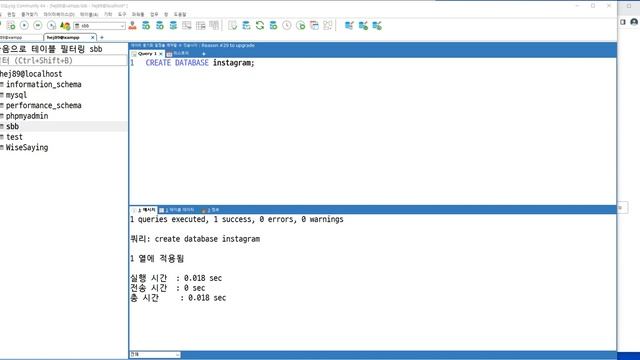Select sbb database in object browser
This screenshot has width=640, height=360.
point(12,127)
